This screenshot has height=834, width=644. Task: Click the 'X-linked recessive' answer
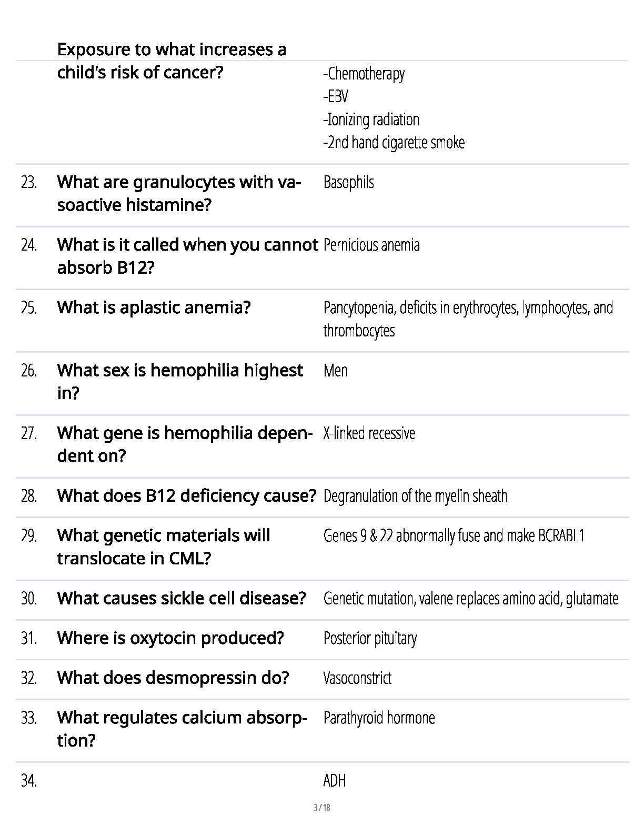coord(369,433)
